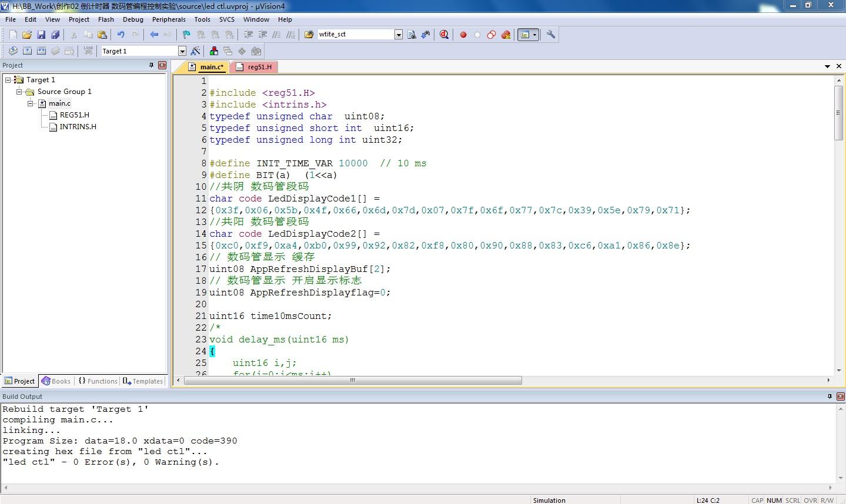Toggle Build Output panel pin
Image resolution: width=846 pixels, height=504 pixels.
point(830,397)
